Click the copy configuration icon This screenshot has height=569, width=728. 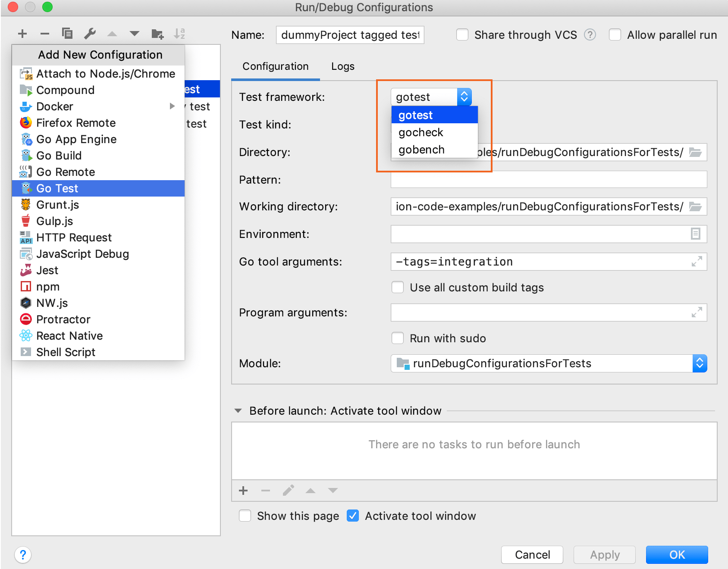(67, 33)
